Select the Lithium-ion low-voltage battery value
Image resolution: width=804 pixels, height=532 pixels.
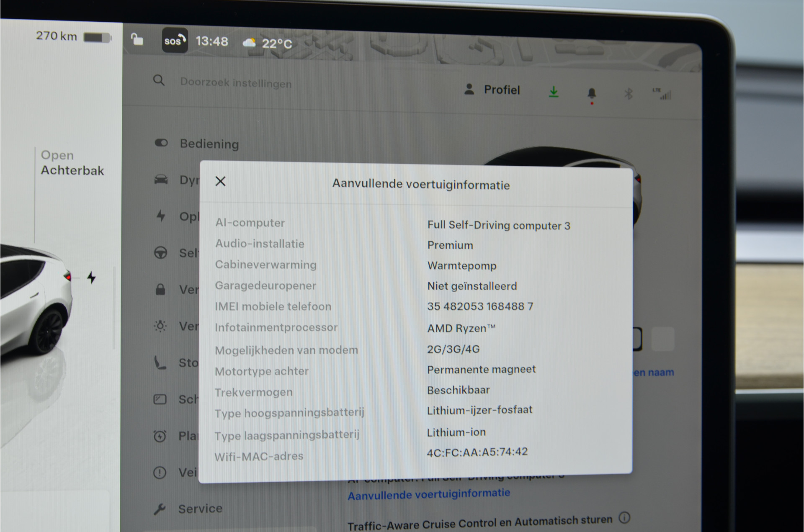pyautogui.click(x=456, y=432)
